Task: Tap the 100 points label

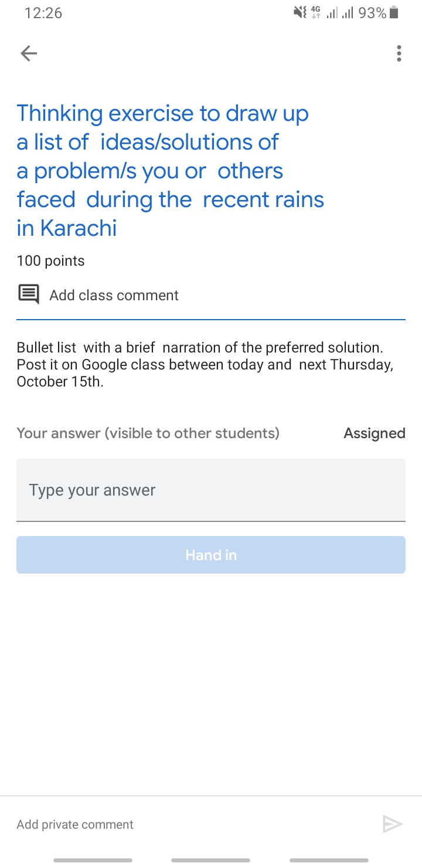Action: (50, 261)
